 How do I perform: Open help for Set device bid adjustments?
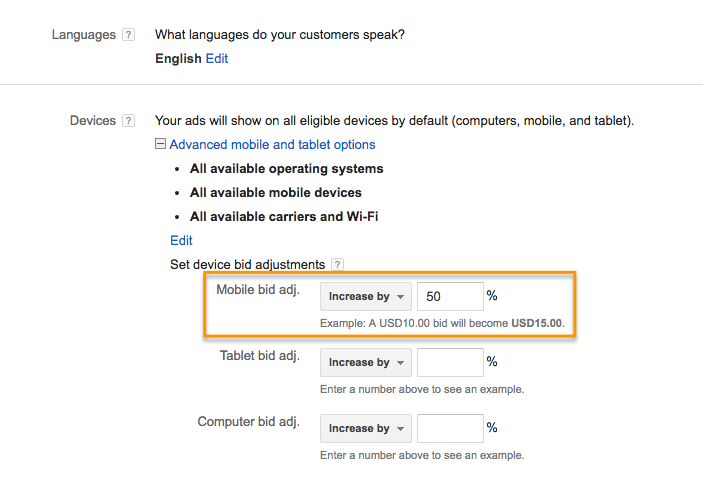point(337,265)
